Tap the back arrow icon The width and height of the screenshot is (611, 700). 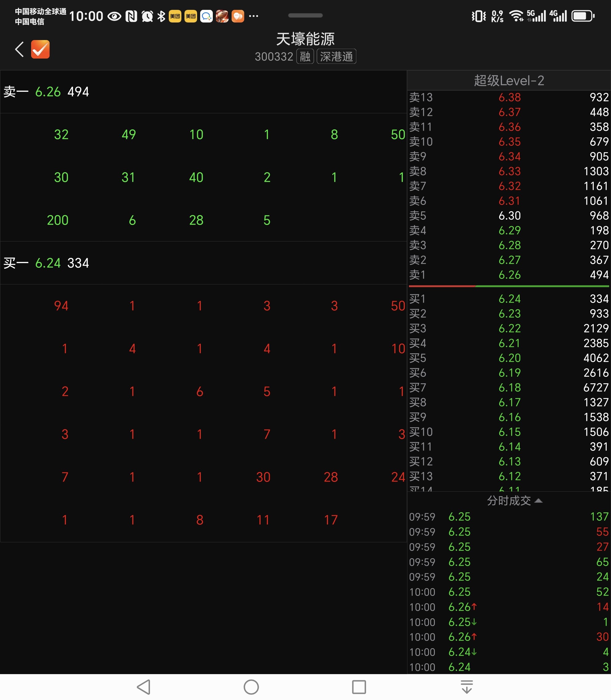(x=19, y=50)
